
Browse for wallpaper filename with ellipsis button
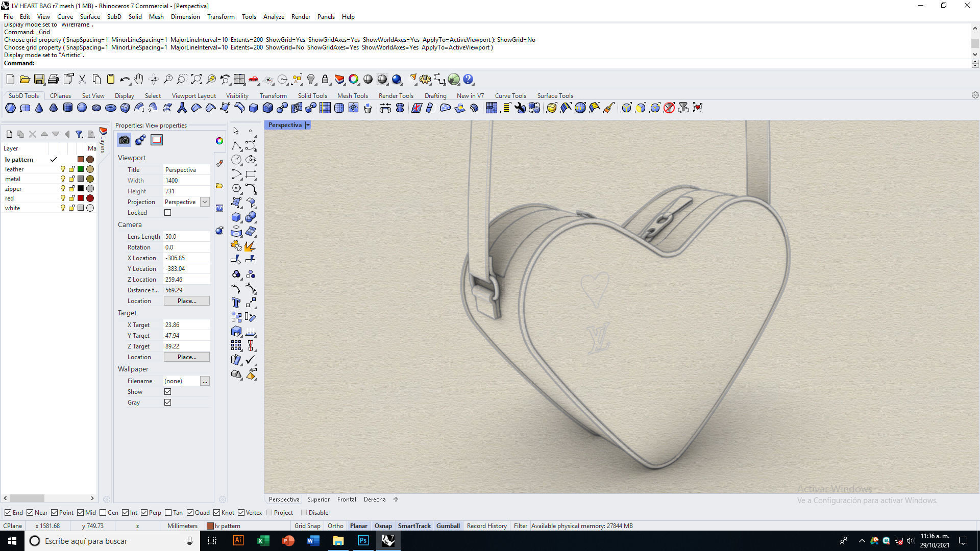click(205, 381)
